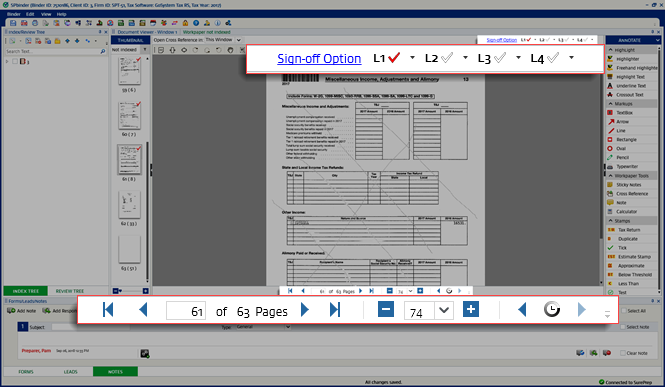Select the Underline Text tool
Screen dimensions: 665x387
(631, 86)
